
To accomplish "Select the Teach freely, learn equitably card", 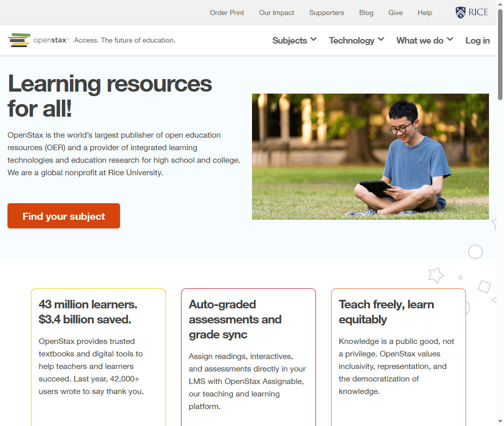I will pyautogui.click(x=398, y=350).
